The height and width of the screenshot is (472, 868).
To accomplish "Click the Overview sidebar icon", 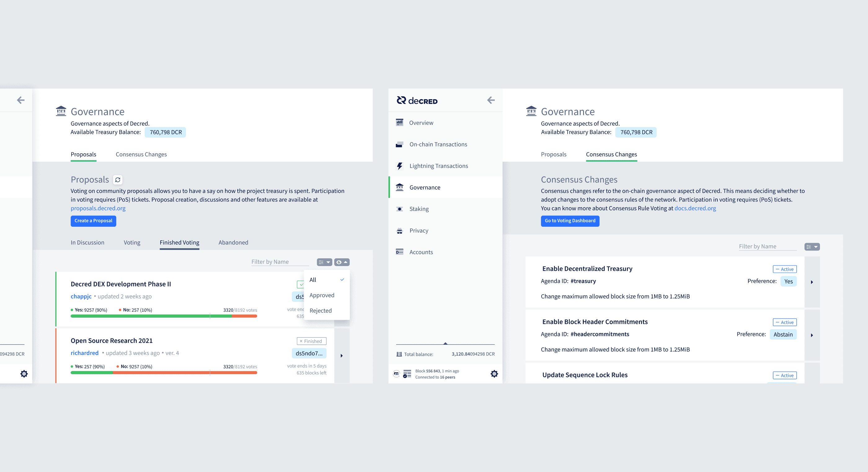I will click(x=400, y=123).
